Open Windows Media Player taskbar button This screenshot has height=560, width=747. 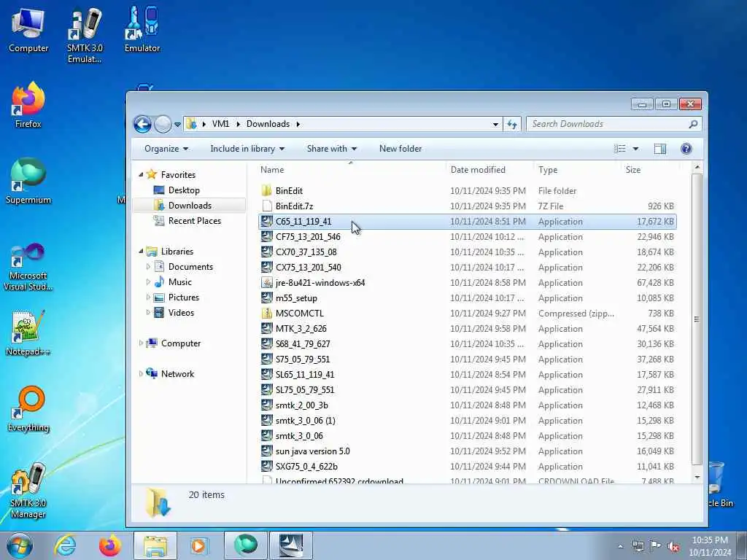tap(198, 545)
